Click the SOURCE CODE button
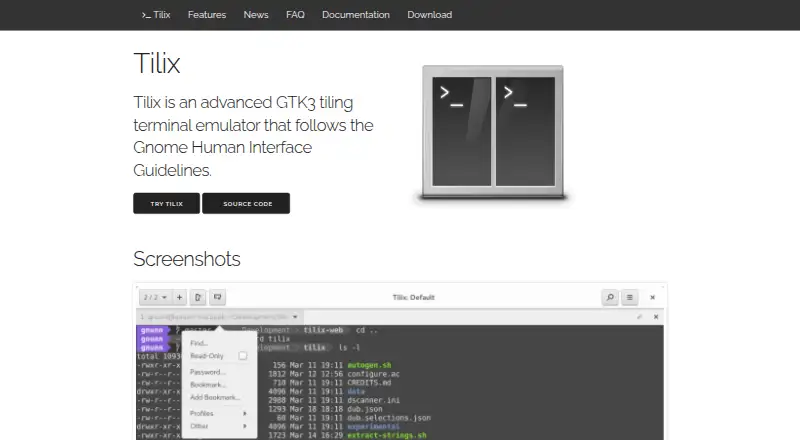This screenshot has width=800, height=440. tap(246, 203)
